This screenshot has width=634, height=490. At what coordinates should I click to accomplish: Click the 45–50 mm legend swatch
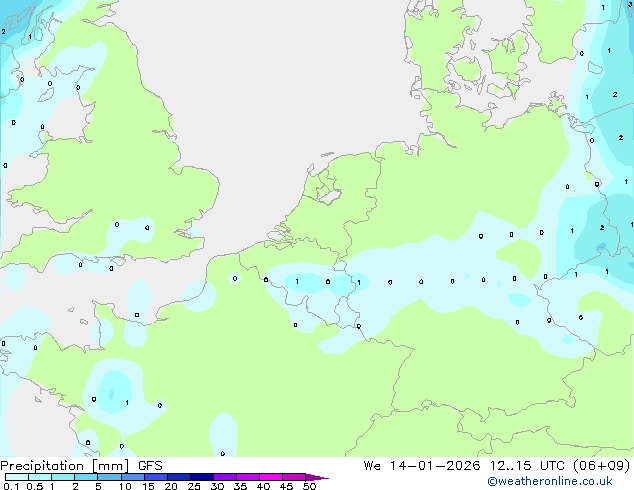coord(294,477)
